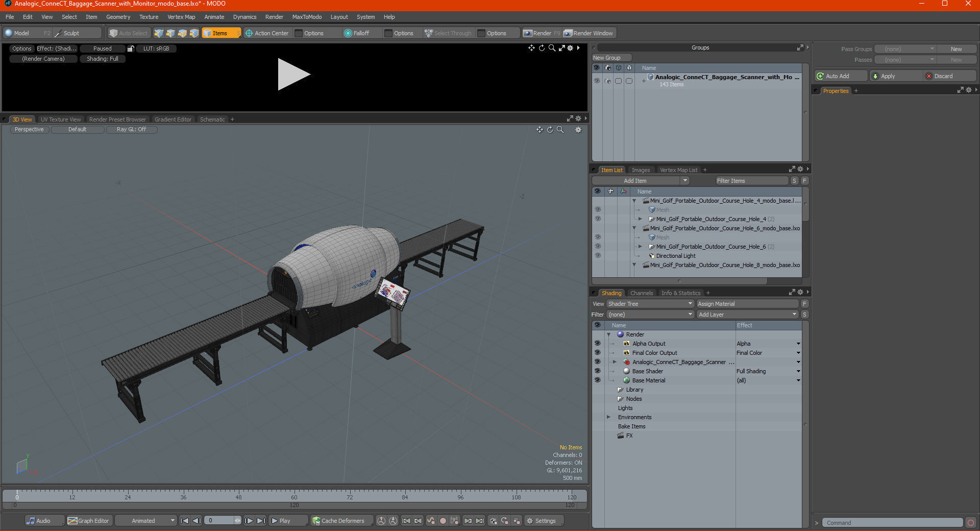
Task: Click the Command input field
Action: point(892,523)
